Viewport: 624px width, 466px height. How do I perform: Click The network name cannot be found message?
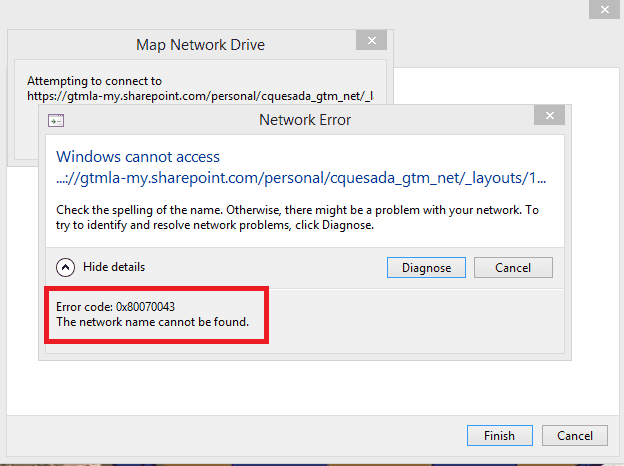click(x=152, y=322)
